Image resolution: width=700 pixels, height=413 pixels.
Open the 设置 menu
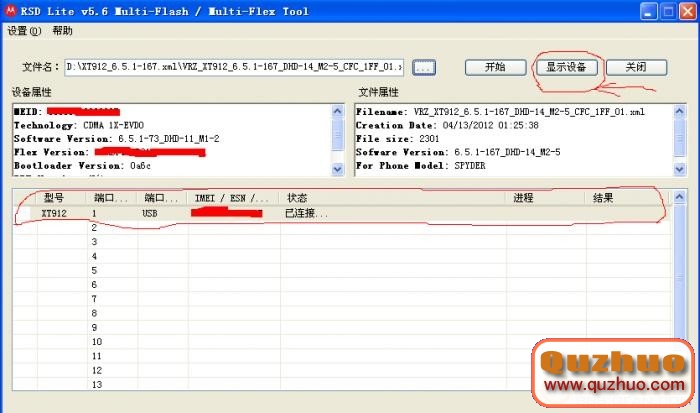24,31
